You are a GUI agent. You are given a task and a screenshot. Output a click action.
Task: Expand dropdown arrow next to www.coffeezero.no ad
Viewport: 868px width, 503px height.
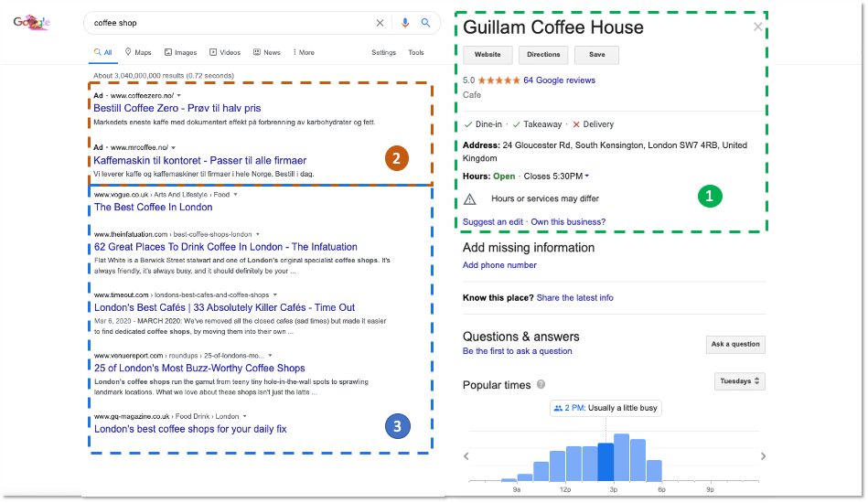pos(178,96)
